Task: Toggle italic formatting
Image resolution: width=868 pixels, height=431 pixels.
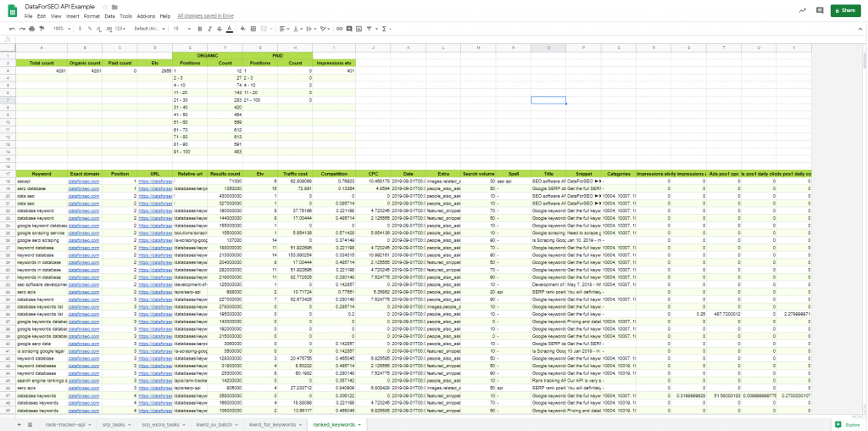Action: point(210,29)
